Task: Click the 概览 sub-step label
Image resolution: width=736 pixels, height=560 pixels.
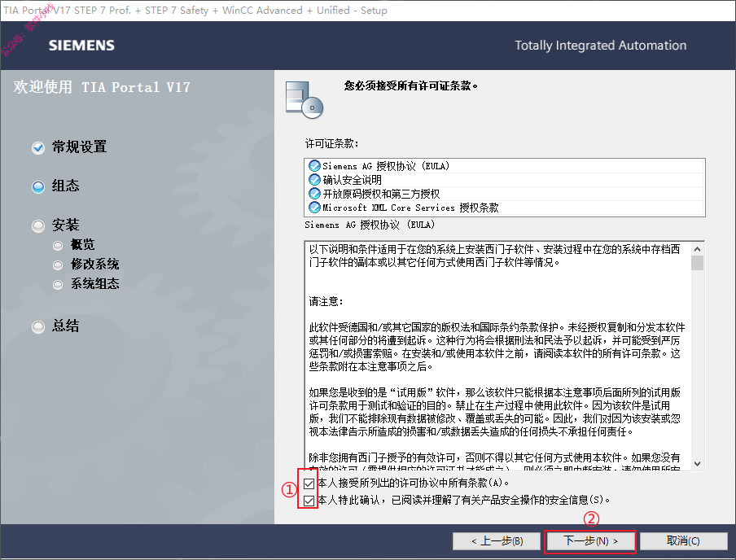Action: pos(83,244)
